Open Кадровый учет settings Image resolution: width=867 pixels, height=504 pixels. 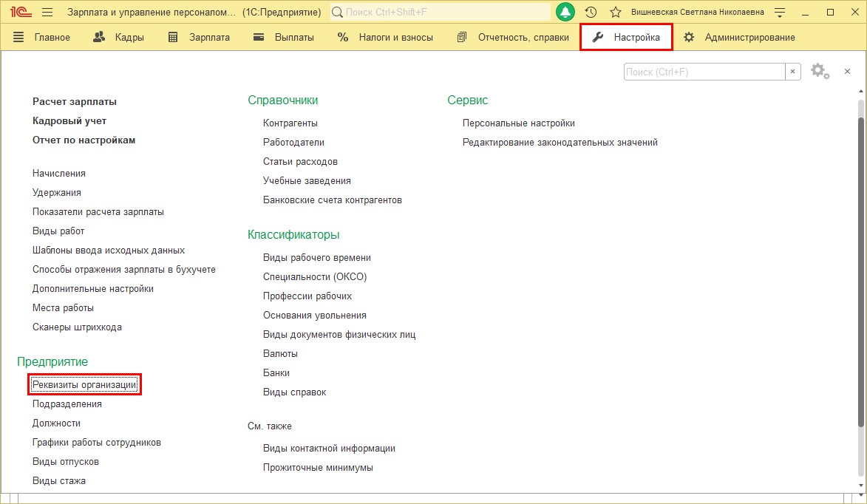69,121
